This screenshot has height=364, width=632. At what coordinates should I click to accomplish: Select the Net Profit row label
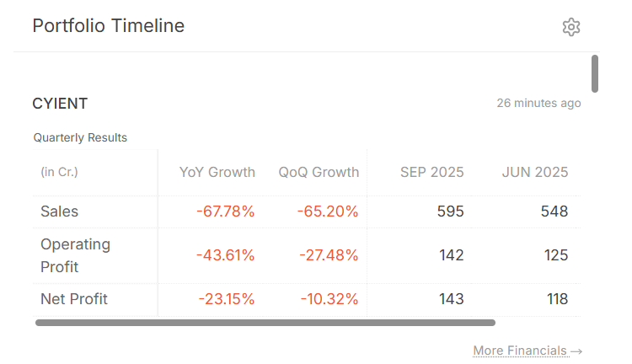(74, 299)
